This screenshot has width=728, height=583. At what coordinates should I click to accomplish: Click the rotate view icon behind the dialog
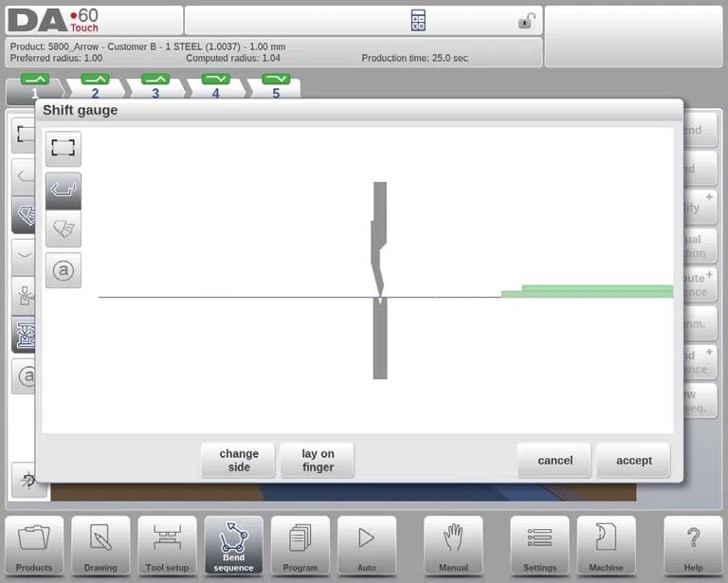[27, 481]
